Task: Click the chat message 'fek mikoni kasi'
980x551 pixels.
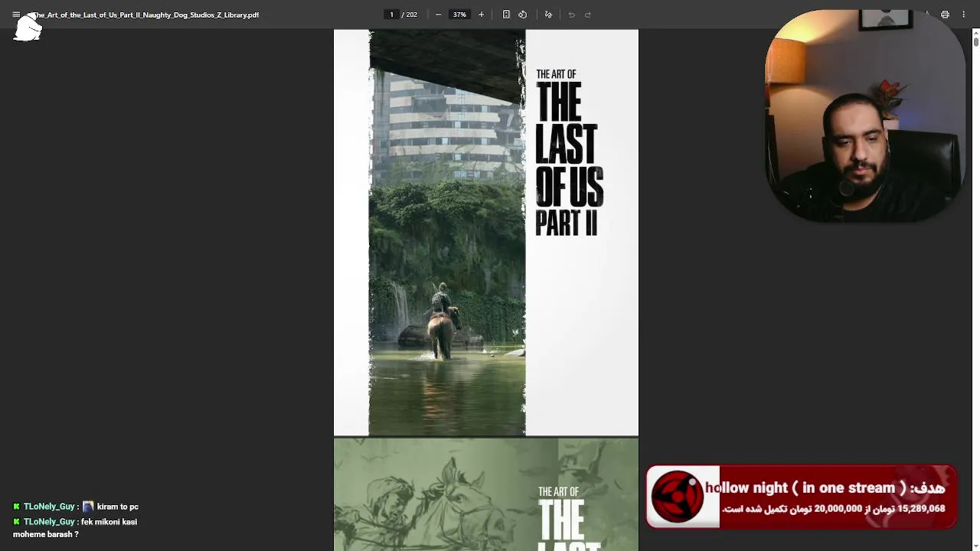Action: [x=109, y=522]
